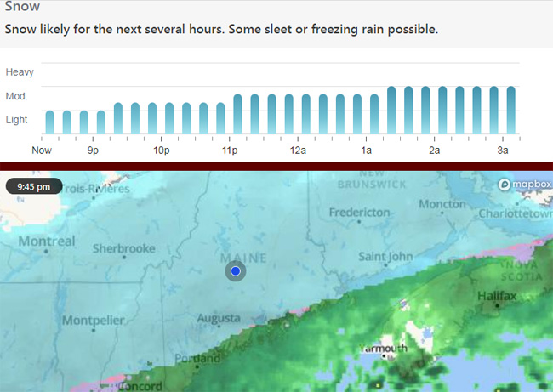Click the first snow bar at Now

point(50,122)
